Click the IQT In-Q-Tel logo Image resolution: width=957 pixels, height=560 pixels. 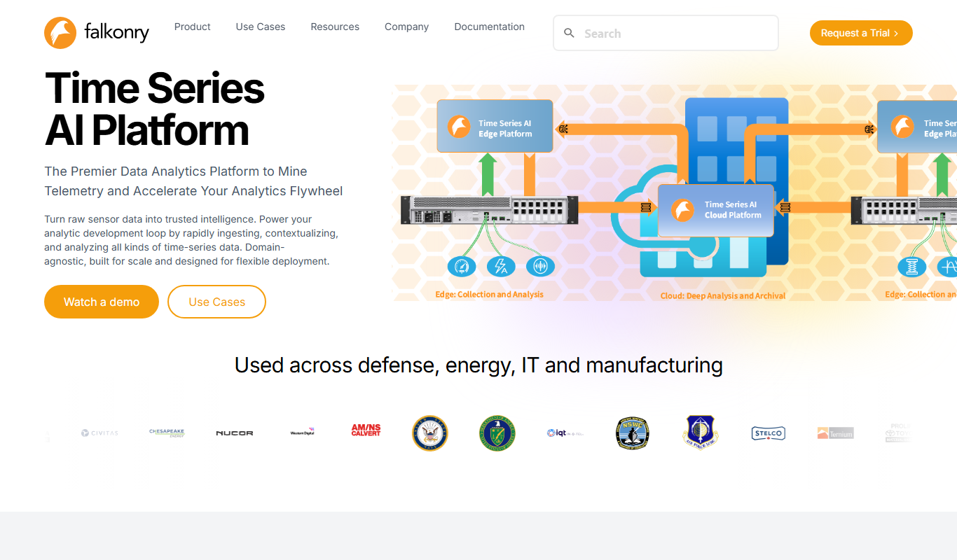(565, 433)
